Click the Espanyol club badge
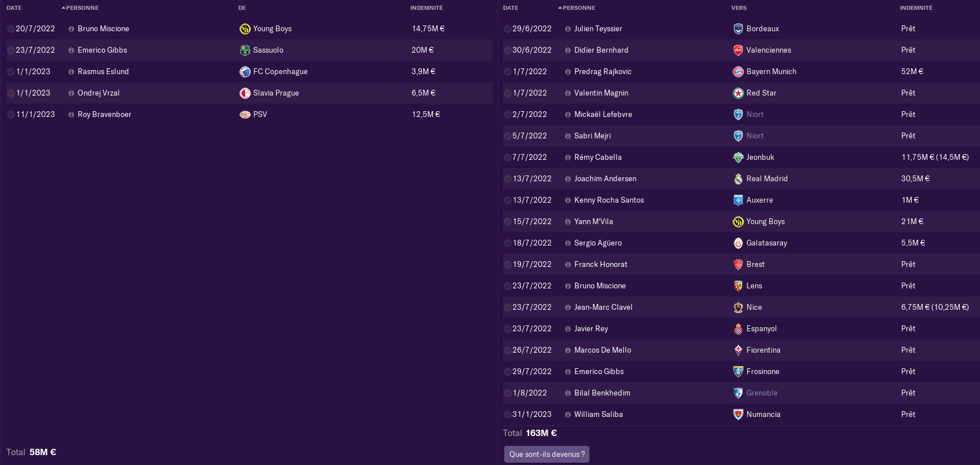The height and width of the screenshot is (465, 980). pos(738,329)
